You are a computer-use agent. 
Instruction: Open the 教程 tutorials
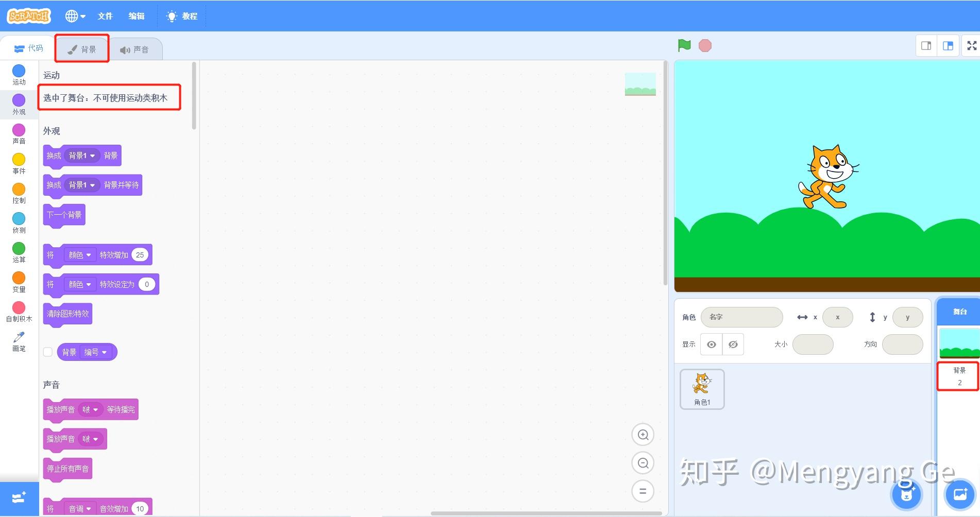tap(182, 16)
